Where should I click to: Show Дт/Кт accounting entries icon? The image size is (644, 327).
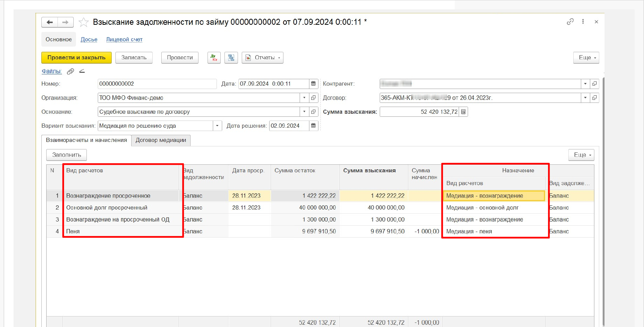[214, 57]
